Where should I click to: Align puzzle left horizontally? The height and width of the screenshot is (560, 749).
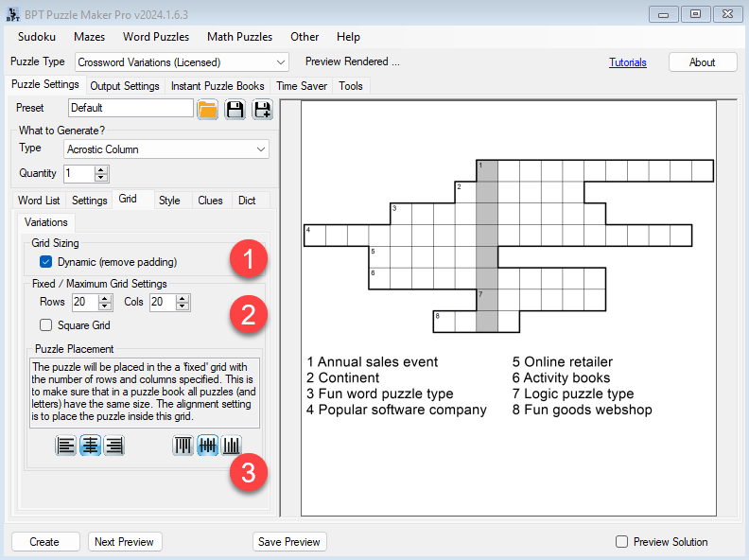(66, 445)
